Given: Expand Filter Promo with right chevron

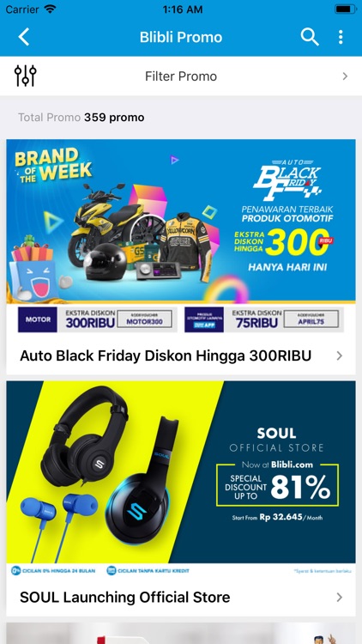Looking at the screenshot, I should coord(345,76).
